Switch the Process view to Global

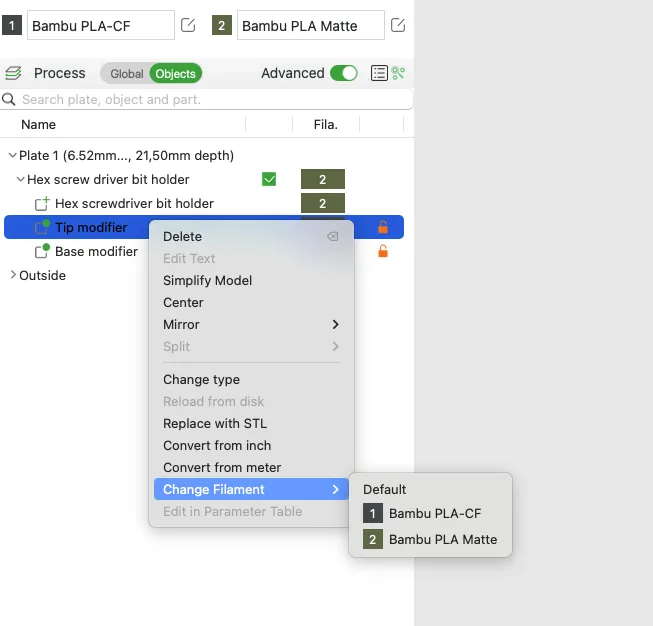(127, 74)
